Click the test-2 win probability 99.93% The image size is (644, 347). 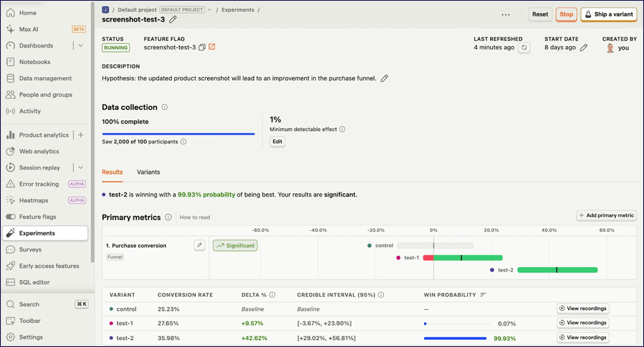(x=505, y=339)
